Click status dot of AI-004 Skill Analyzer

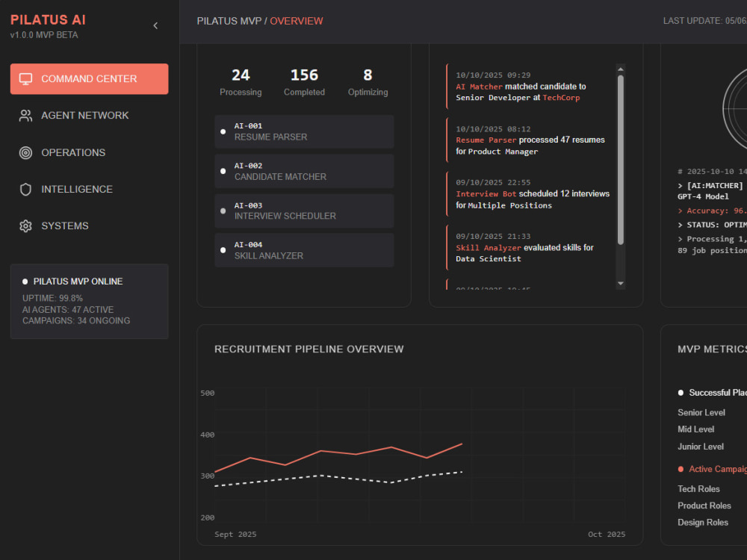coord(223,250)
